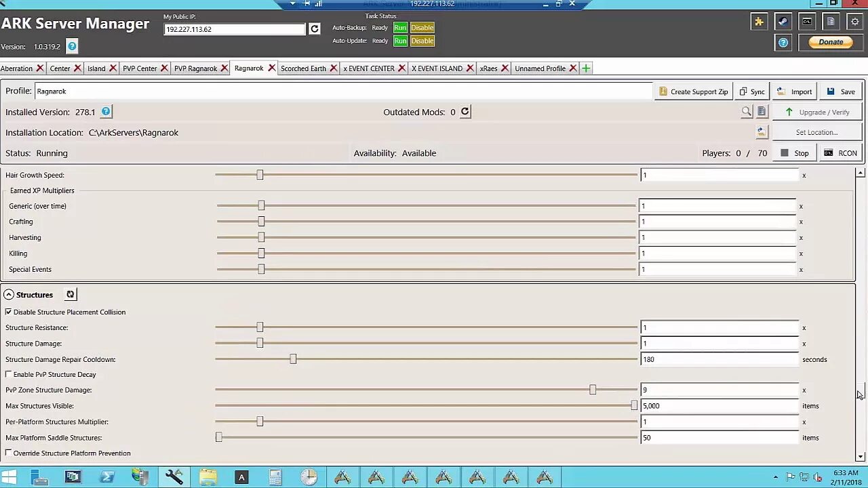Run the Auto-Backup task
The image size is (868, 488).
[400, 28]
